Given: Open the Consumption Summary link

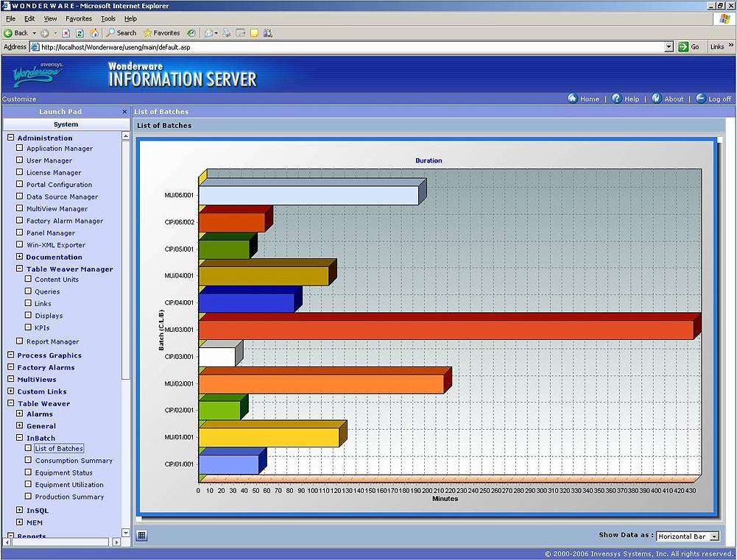Looking at the screenshot, I should [x=74, y=461].
